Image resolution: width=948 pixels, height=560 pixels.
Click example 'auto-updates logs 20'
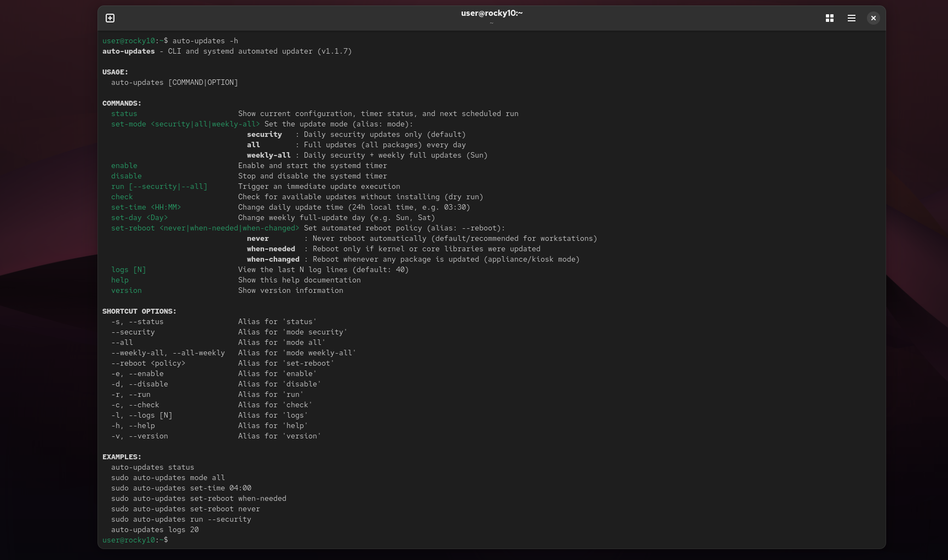(x=155, y=530)
